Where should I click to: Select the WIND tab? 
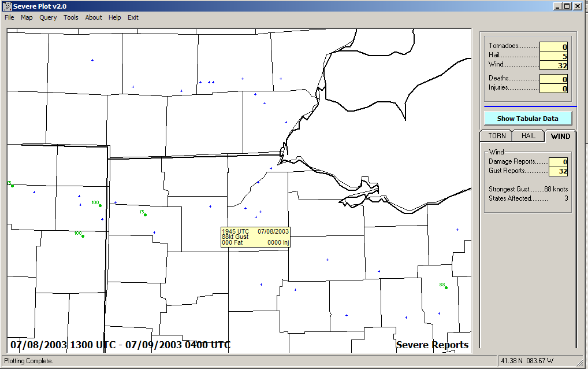tap(560, 136)
